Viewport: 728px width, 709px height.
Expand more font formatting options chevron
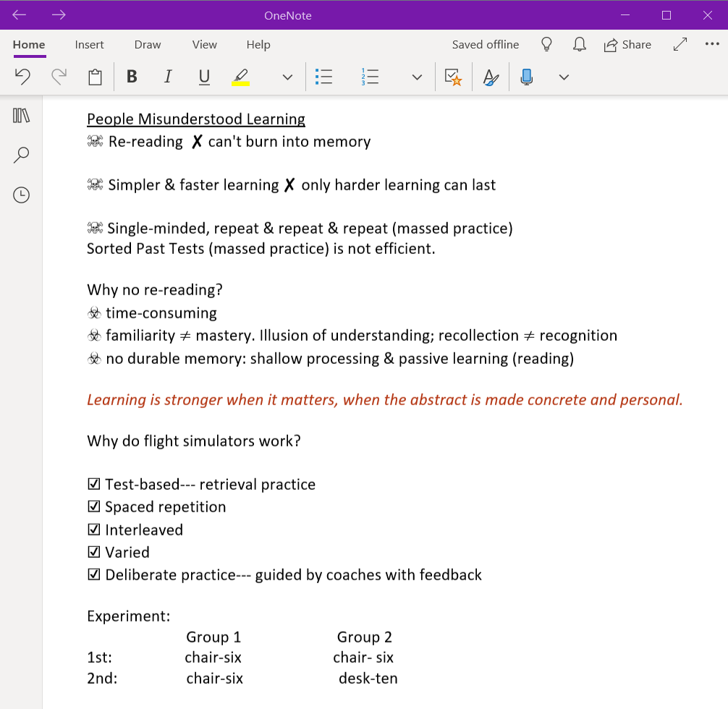tap(287, 77)
